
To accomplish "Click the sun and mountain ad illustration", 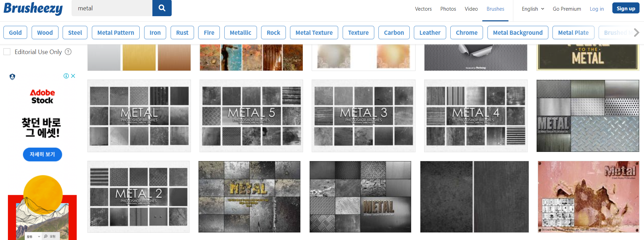I will point(42,207).
